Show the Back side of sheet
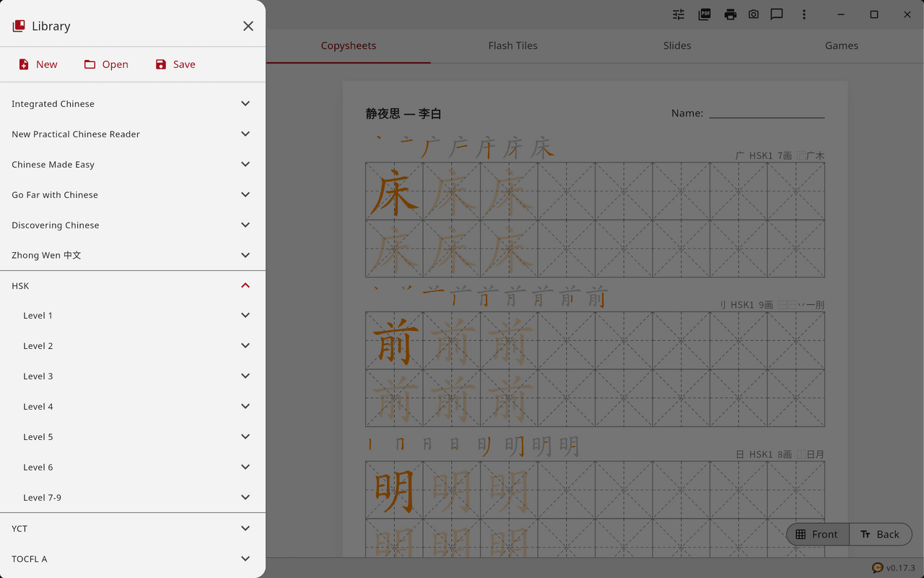The image size is (924, 578). pos(881,534)
